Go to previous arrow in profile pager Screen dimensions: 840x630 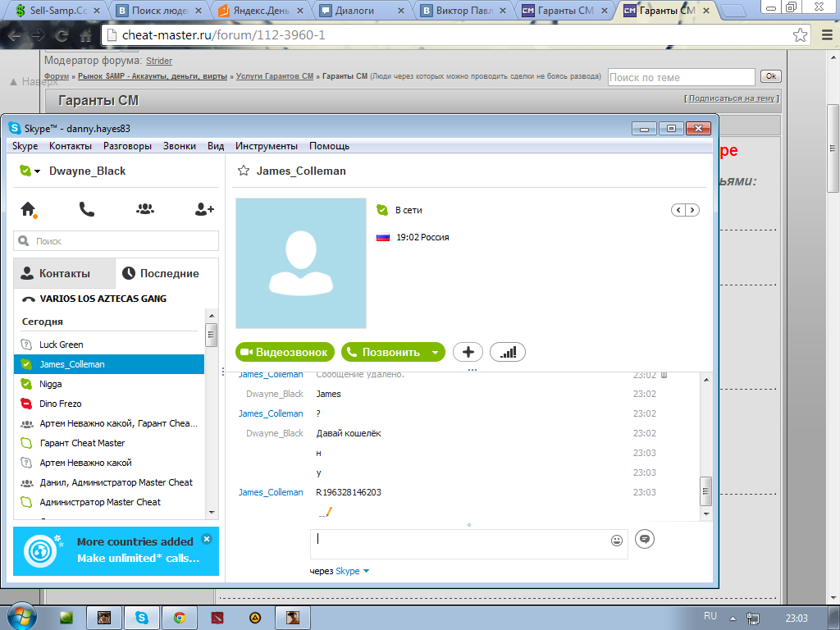tap(678, 210)
